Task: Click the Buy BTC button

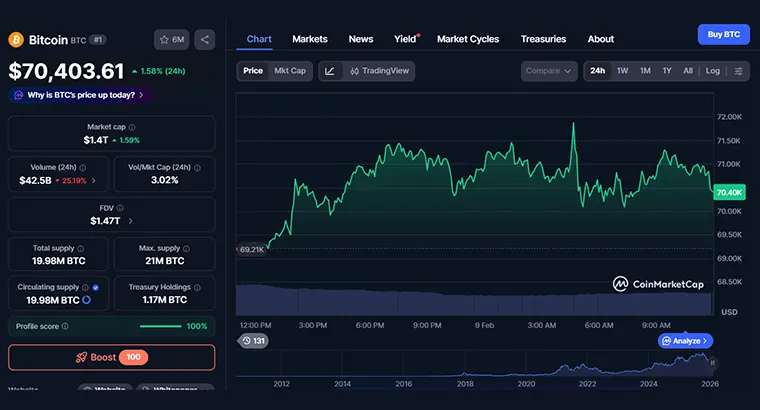Action: click(724, 34)
